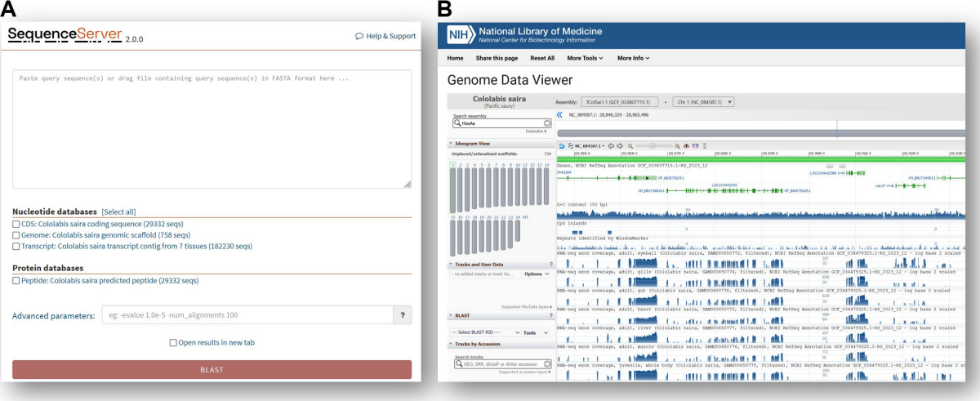The width and height of the screenshot is (980, 401).
Task: Click the back navigation arrow in viewer toolbar
Action: point(561,145)
